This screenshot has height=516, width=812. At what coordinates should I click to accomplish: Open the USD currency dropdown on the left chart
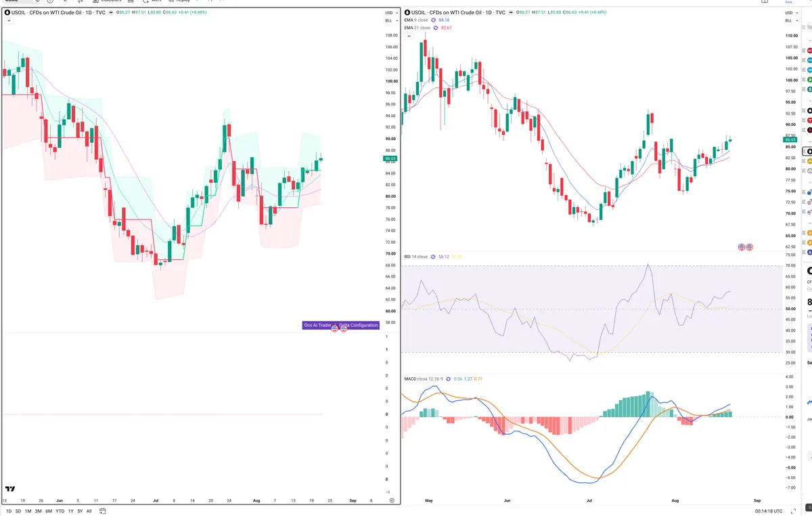pos(390,13)
